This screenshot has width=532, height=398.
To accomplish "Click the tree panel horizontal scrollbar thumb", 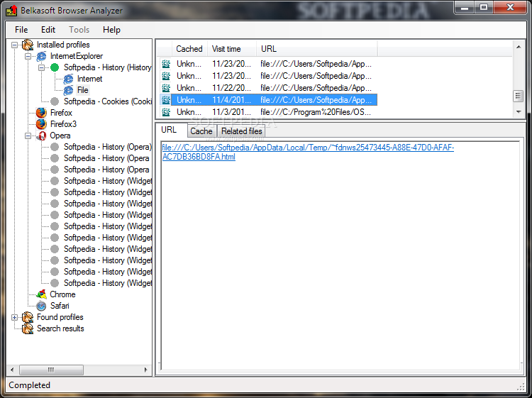I will tap(51, 370).
